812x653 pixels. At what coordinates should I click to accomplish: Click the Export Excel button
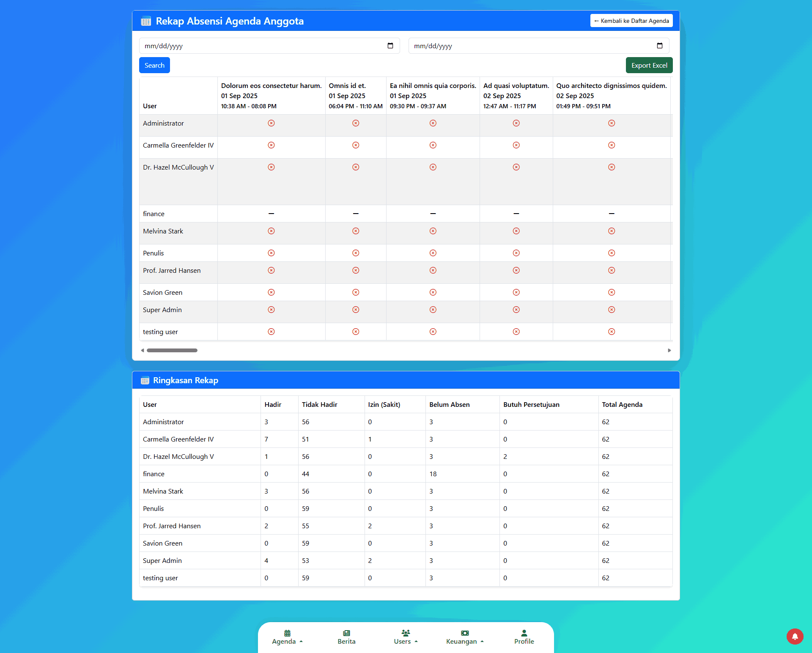click(649, 65)
